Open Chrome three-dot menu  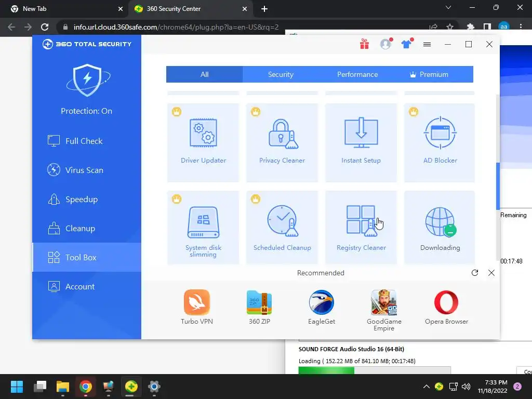click(x=521, y=26)
